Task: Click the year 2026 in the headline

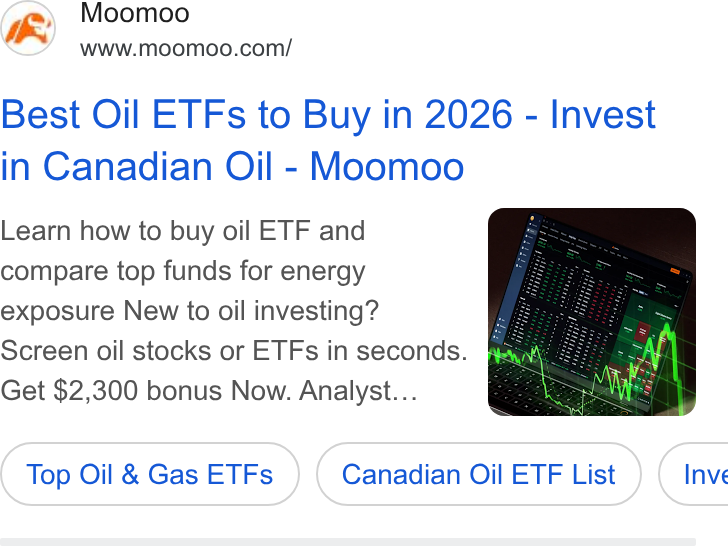Action: [x=468, y=114]
